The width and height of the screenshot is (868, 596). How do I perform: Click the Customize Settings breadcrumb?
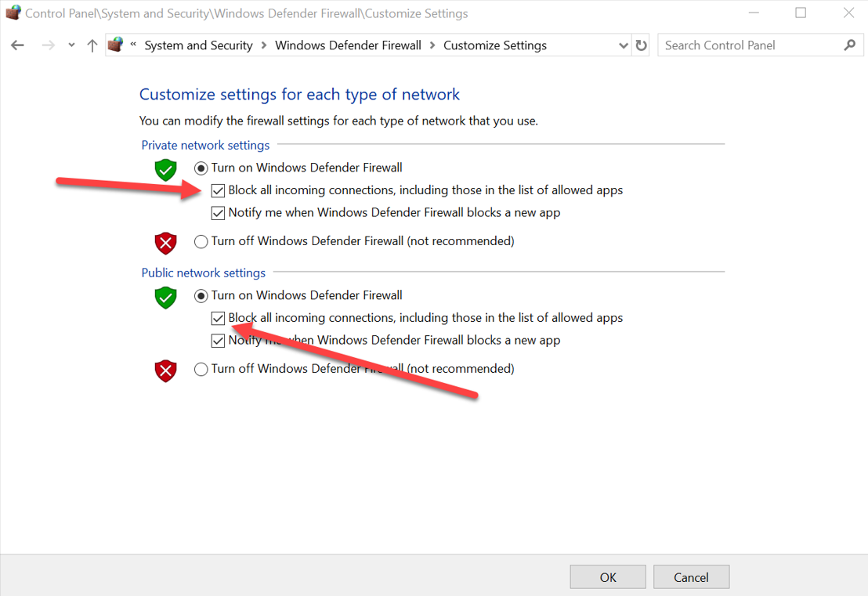pos(495,45)
